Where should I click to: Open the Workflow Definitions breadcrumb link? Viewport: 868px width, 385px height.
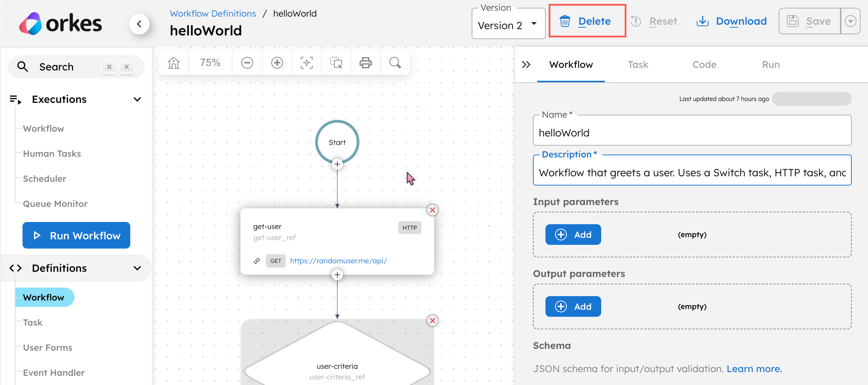[213, 14]
